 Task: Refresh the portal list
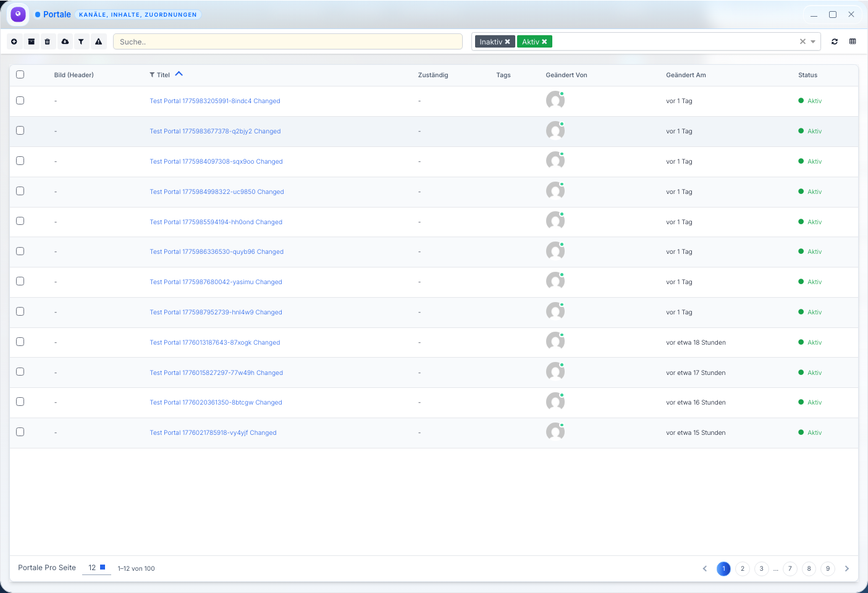835,41
